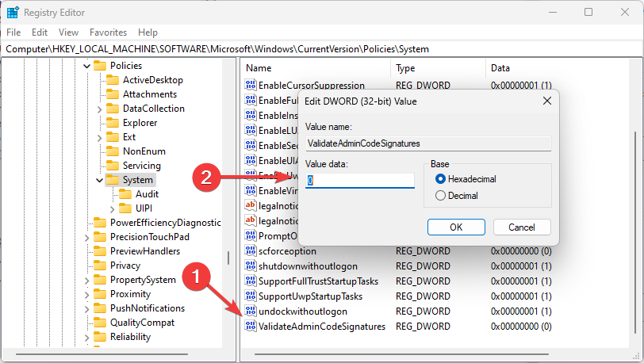
Task: Click undockwithoutlogon data 0x00000001 (1)
Action: pyautogui.click(x=521, y=311)
